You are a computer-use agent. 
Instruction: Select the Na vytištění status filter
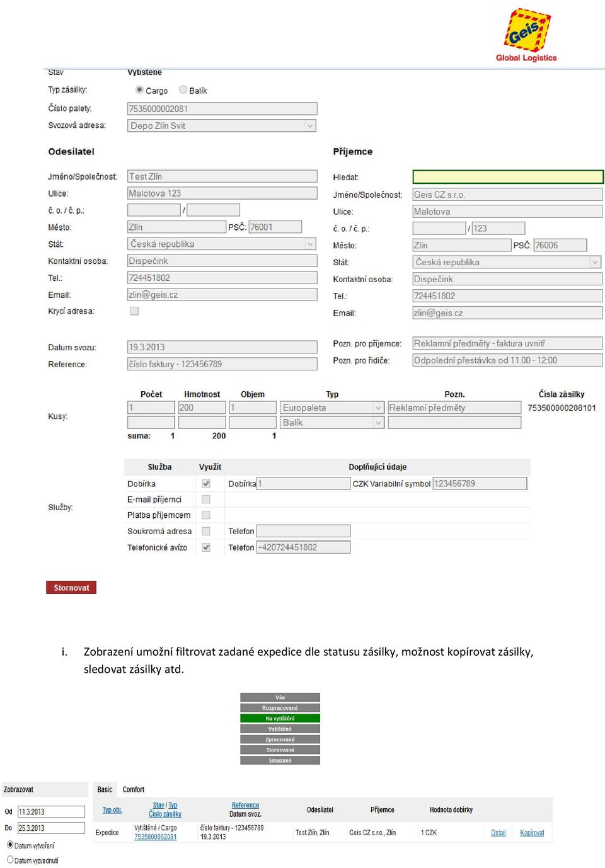[x=280, y=718]
